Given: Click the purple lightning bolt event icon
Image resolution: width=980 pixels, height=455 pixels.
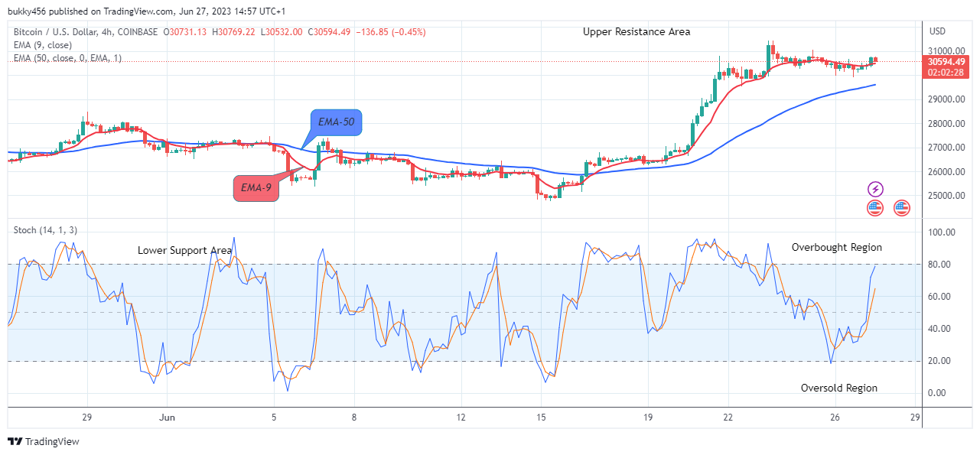Looking at the screenshot, I should point(875,189).
